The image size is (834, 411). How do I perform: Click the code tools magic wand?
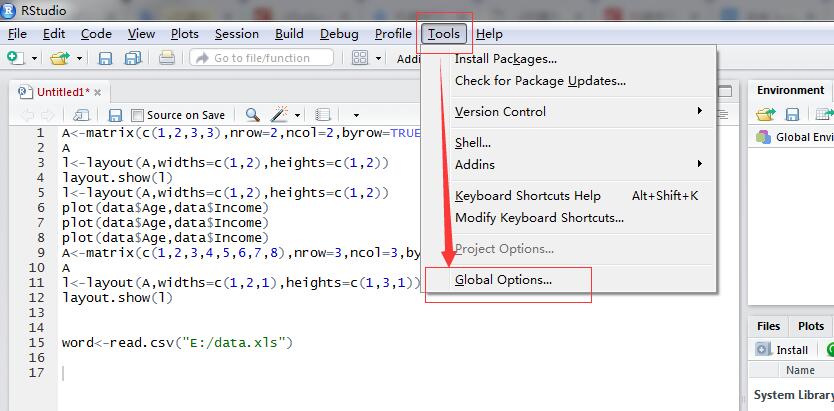click(x=279, y=113)
